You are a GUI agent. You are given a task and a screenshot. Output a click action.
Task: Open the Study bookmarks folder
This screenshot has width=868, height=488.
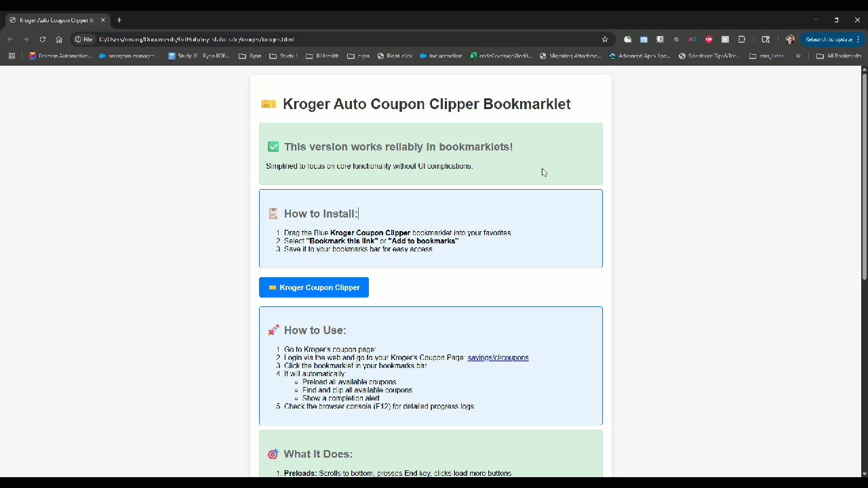point(283,56)
